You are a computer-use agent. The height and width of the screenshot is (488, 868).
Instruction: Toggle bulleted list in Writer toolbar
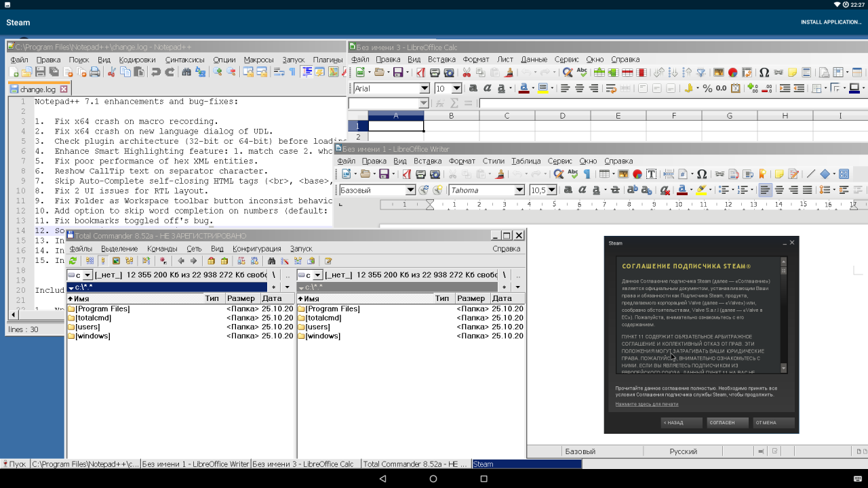point(724,190)
